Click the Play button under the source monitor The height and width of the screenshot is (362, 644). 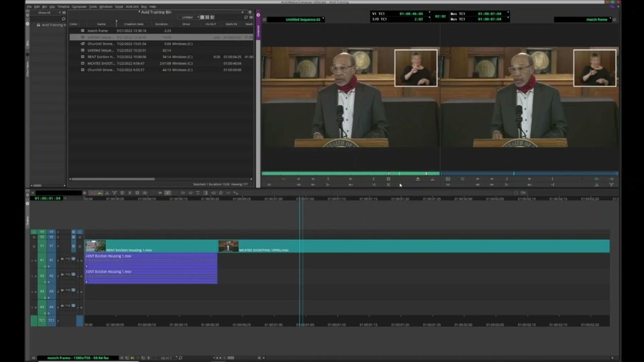pos(350,179)
